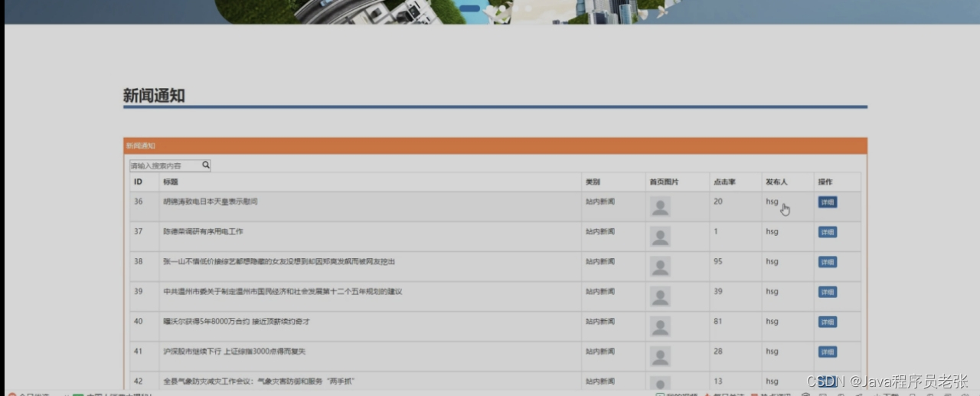This screenshot has width=980, height=396.
Task: Click ID cell 42
Action: point(139,381)
